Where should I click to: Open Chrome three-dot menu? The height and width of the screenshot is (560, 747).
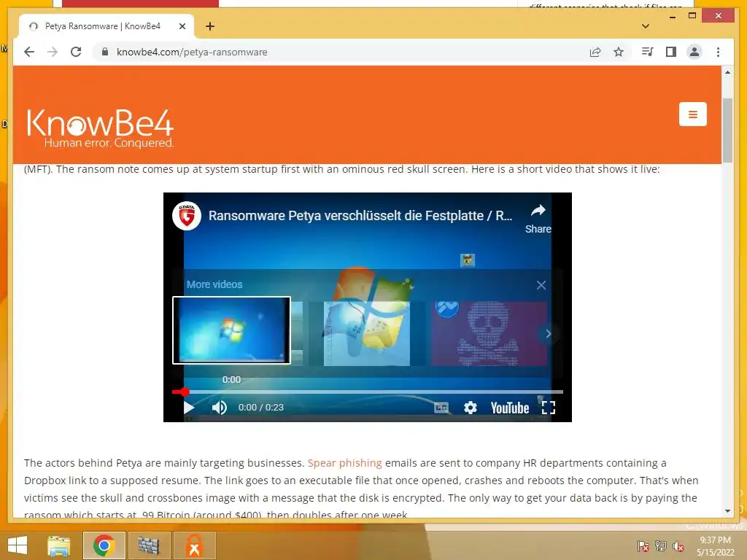[718, 52]
